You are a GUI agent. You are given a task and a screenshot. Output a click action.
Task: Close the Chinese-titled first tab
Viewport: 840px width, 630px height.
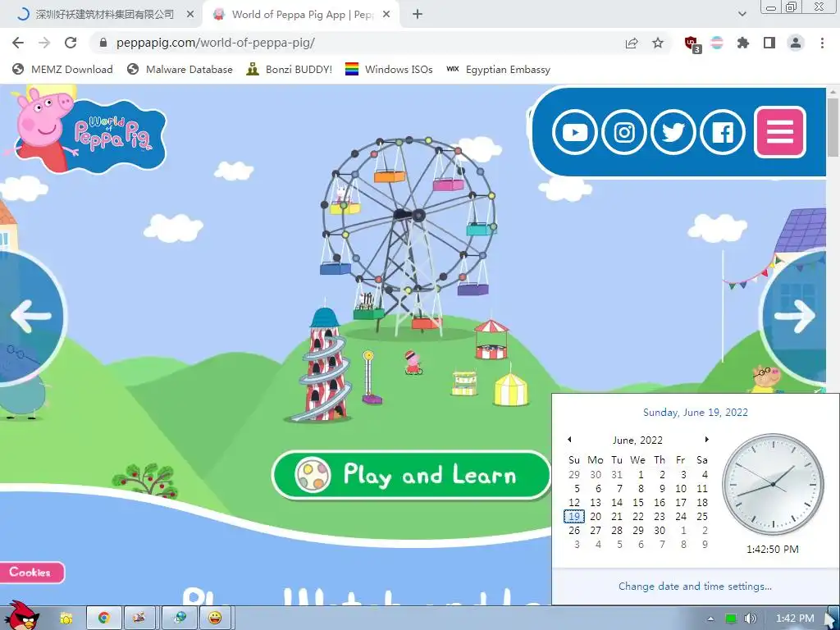(190, 15)
